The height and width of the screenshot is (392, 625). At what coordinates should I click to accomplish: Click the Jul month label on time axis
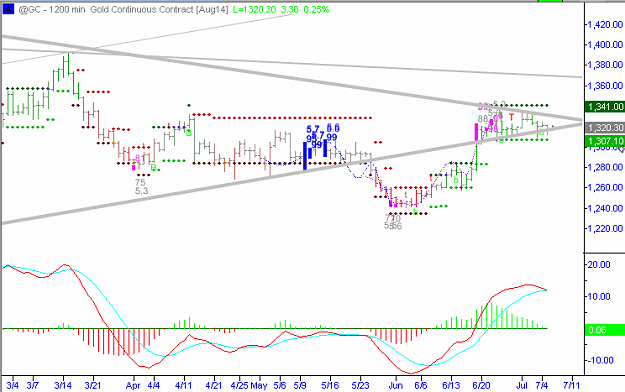tap(522, 386)
